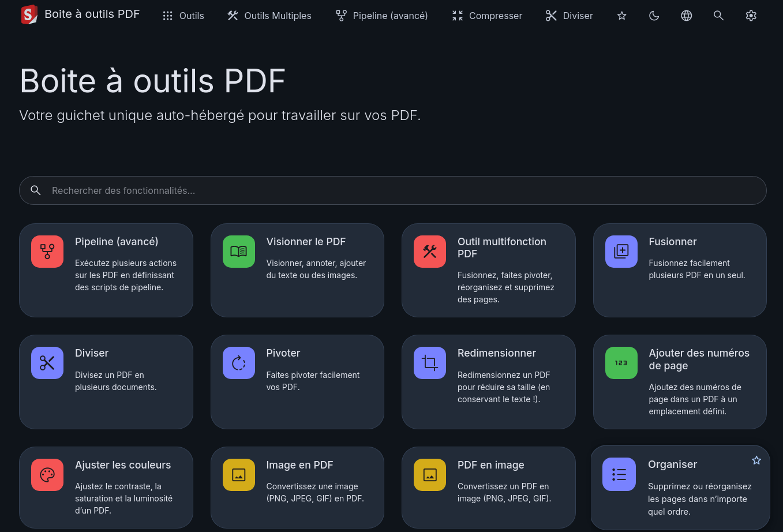
Task: Open the favorites star in navbar
Action: click(621, 16)
